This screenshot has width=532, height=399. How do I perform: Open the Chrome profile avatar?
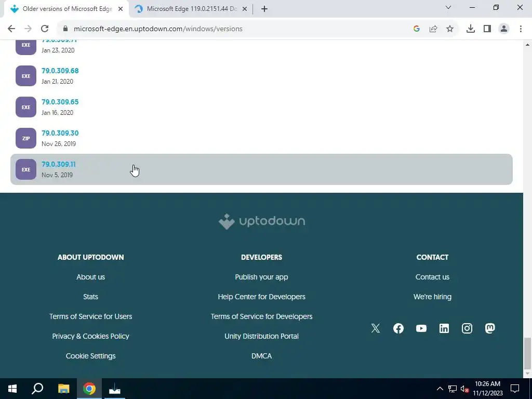[504, 29]
